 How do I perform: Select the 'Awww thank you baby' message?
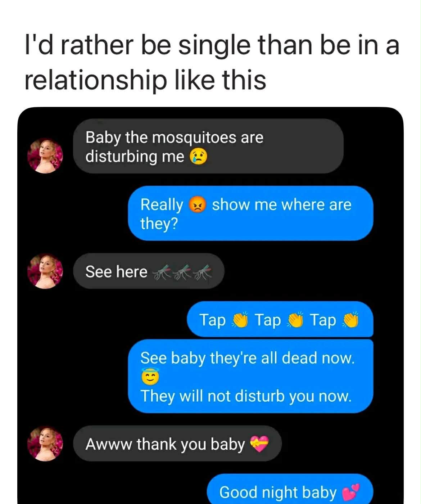click(x=177, y=444)
